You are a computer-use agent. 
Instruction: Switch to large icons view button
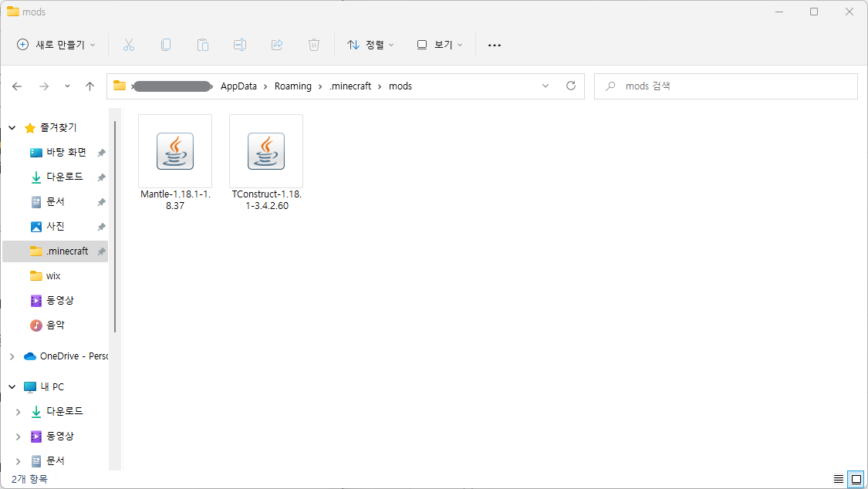tap(856, 479)
